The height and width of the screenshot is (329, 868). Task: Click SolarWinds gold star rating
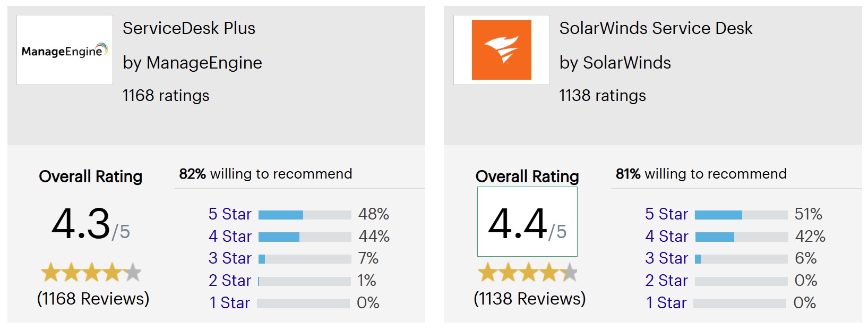tap(527, 272)
